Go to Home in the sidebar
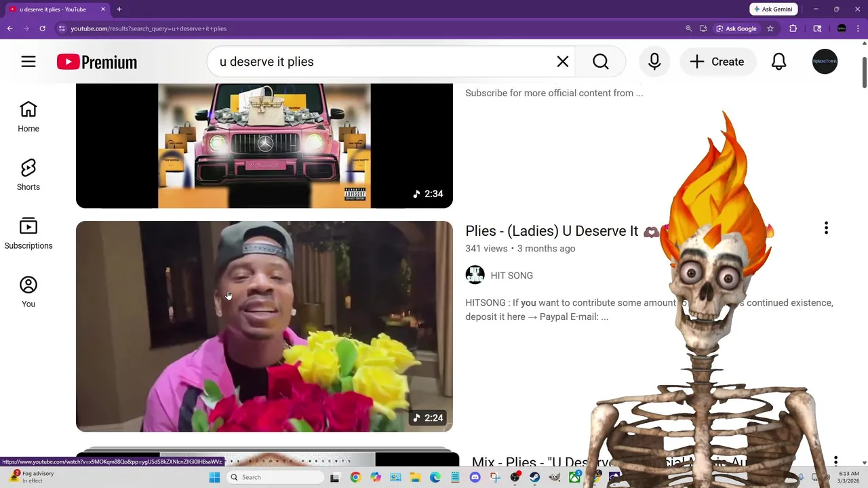Screen dimensions: 868x488 point(28,117)
